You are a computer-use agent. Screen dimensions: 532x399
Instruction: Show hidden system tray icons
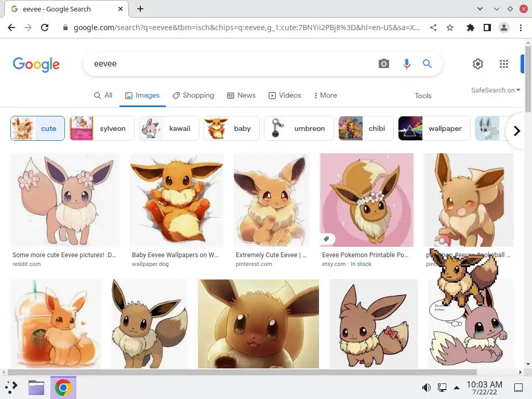tap(457, 388)
